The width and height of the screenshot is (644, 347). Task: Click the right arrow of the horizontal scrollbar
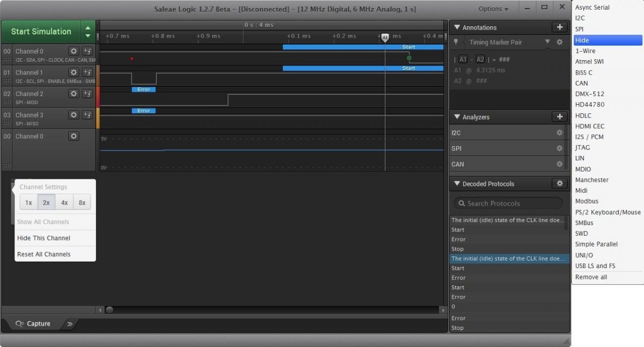443,310
